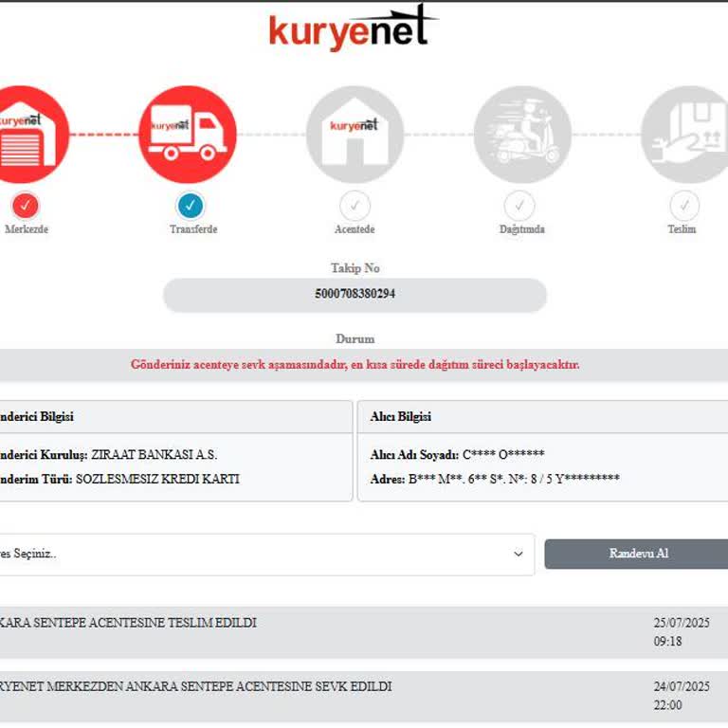Click the grey checkmark above Acentede
The height and width of the screenshot is (728, 728).
click(x=355, y=206)
